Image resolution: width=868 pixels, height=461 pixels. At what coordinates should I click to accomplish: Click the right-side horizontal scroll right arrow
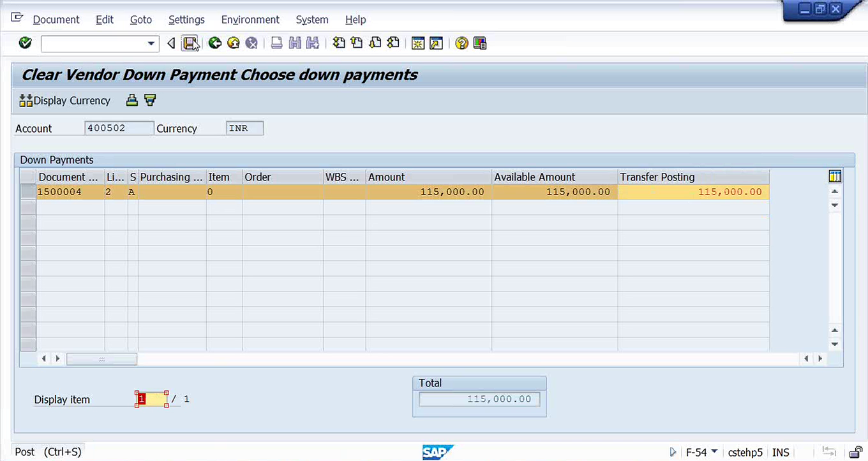820,359
